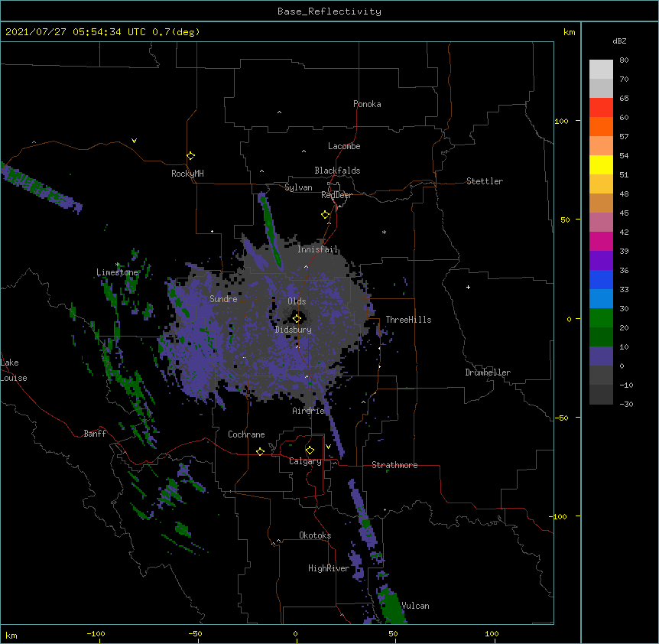This screenshot has width=659, height=644.
Task: Click the RedDeer city label
Action: click(x=336, y=195)
